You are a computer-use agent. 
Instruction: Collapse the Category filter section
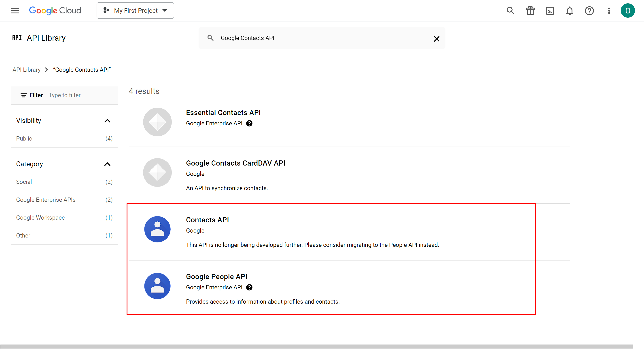click(x=107, y=164)
